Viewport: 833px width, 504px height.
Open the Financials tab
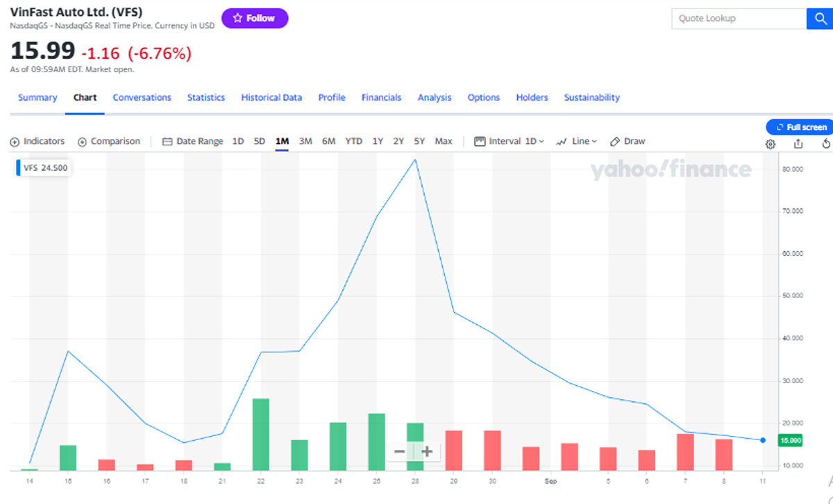pos(381,98)
